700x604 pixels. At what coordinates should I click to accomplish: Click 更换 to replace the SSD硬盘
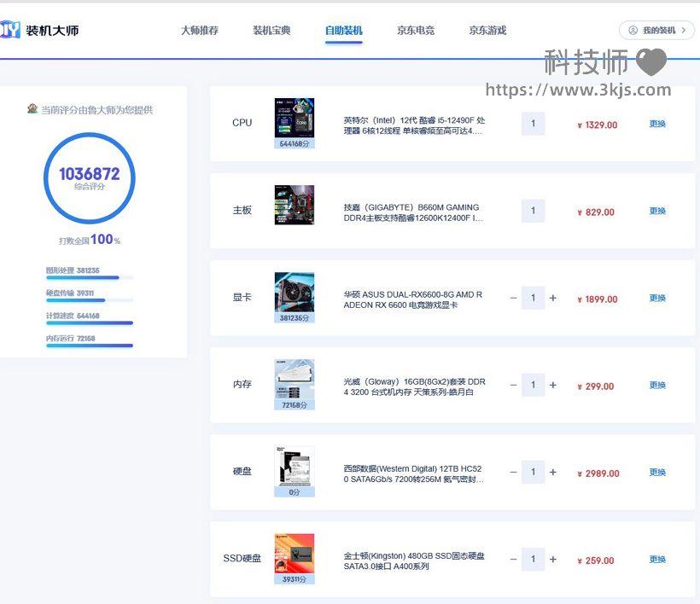[x=657, y=559]
